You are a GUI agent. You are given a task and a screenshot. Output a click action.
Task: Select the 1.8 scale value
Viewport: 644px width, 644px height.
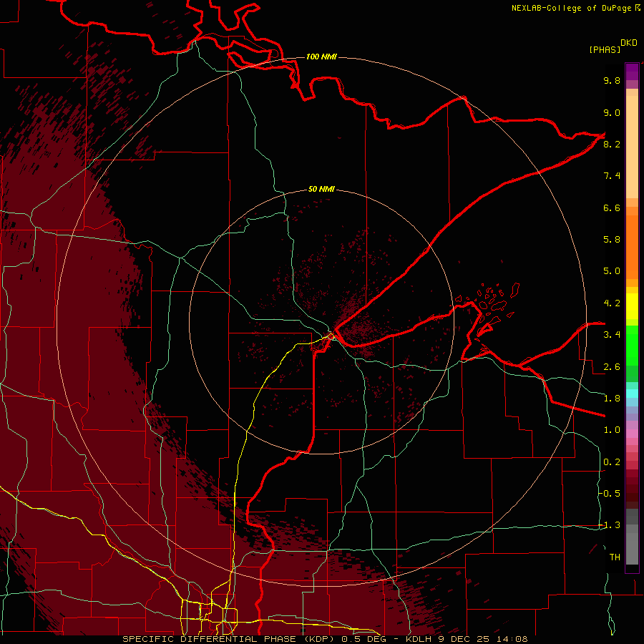pyautogui.click(x=612, y=399)
